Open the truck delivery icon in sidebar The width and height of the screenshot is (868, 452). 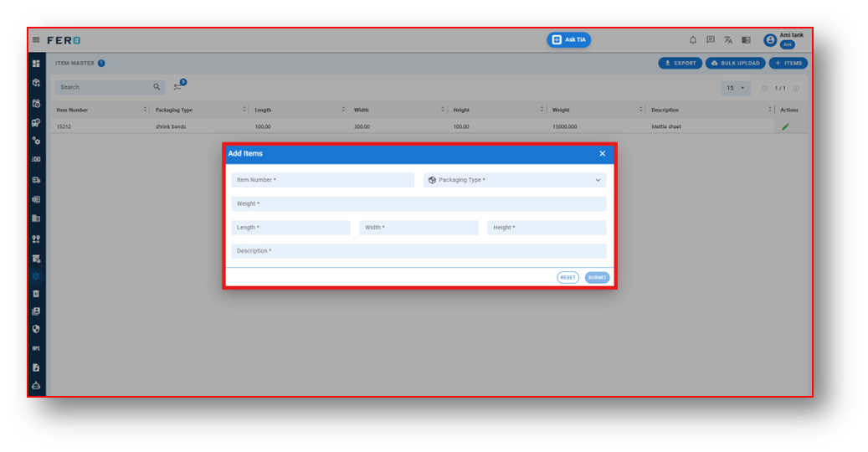click(36, 180)
